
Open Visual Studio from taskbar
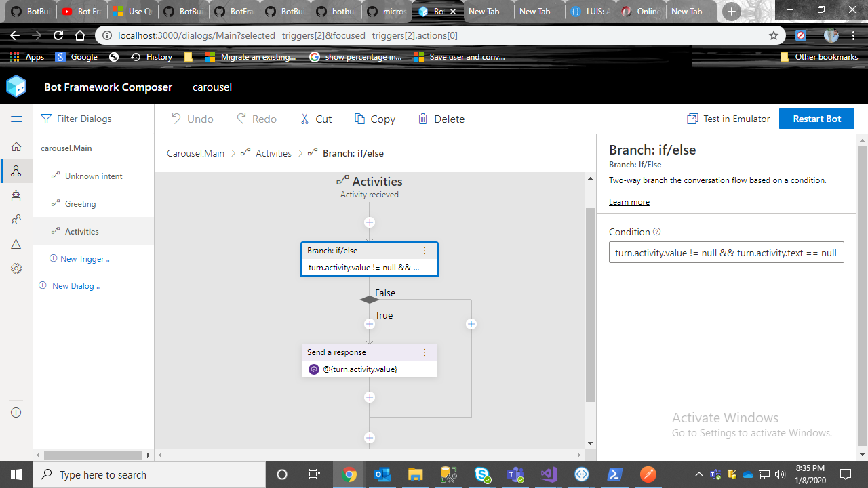tap(548, 474)
